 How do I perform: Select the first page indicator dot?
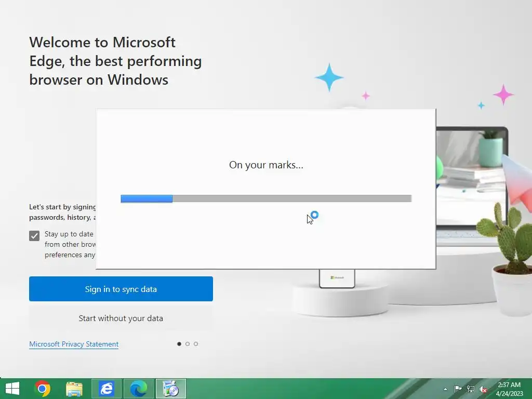point(179,344)
